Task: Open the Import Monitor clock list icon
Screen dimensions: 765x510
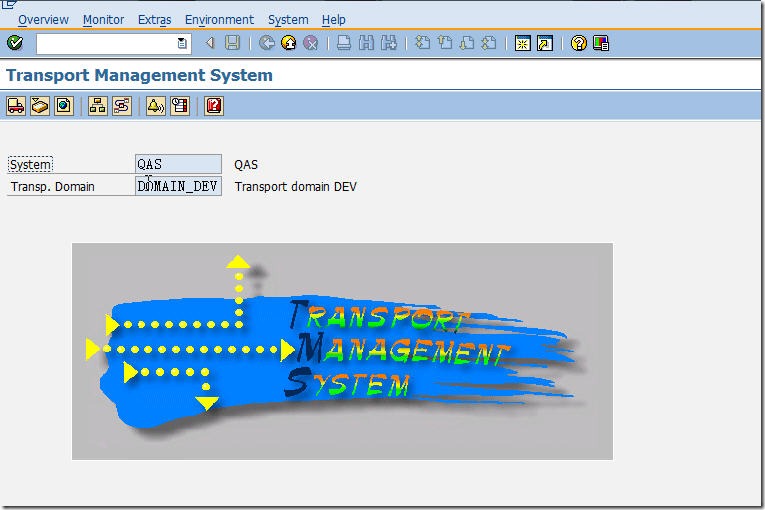Action: point(180,106)
